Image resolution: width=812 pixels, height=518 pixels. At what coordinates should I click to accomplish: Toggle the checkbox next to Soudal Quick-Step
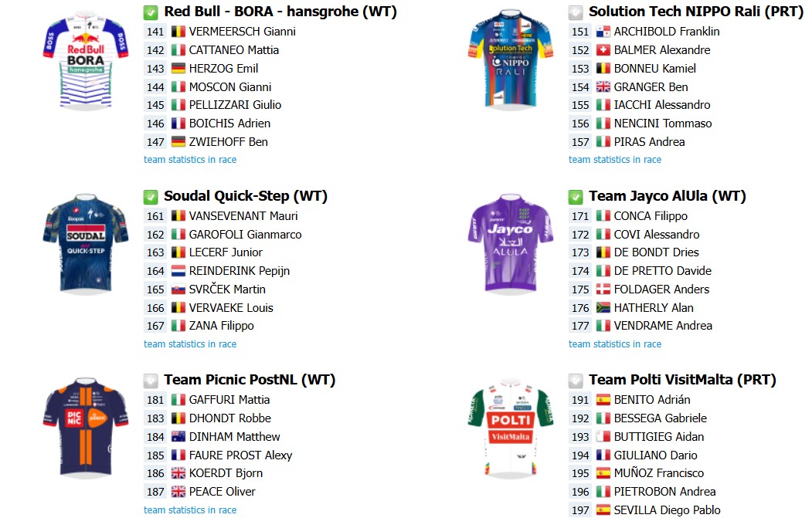(x=151, y=197)
